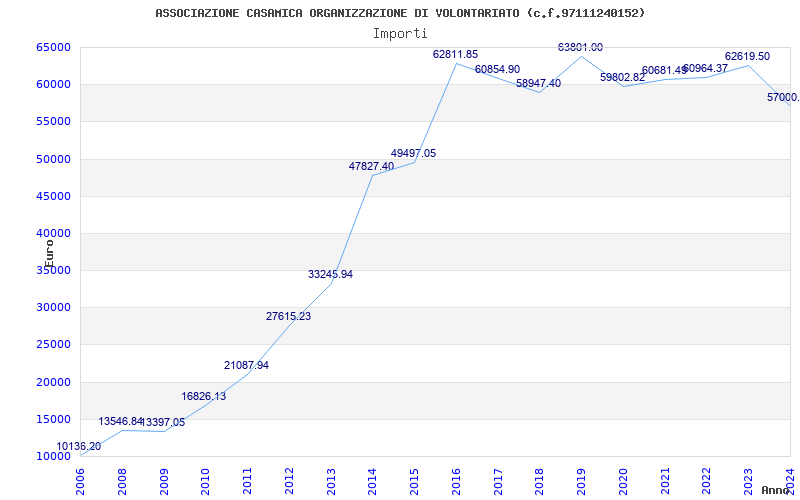Select the data label 27615.23
Screen dimensions: 800x500
pyautogui.click(x=288, y=316)
